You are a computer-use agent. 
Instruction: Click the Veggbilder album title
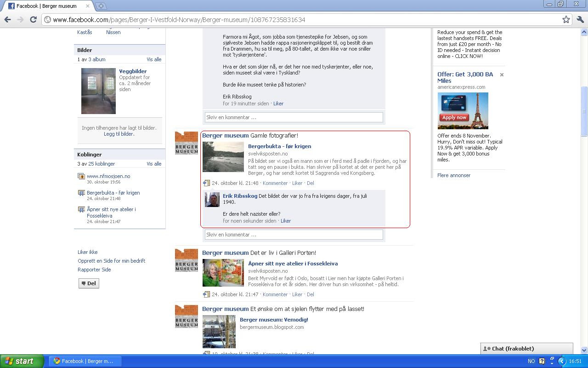pos(133,71)
